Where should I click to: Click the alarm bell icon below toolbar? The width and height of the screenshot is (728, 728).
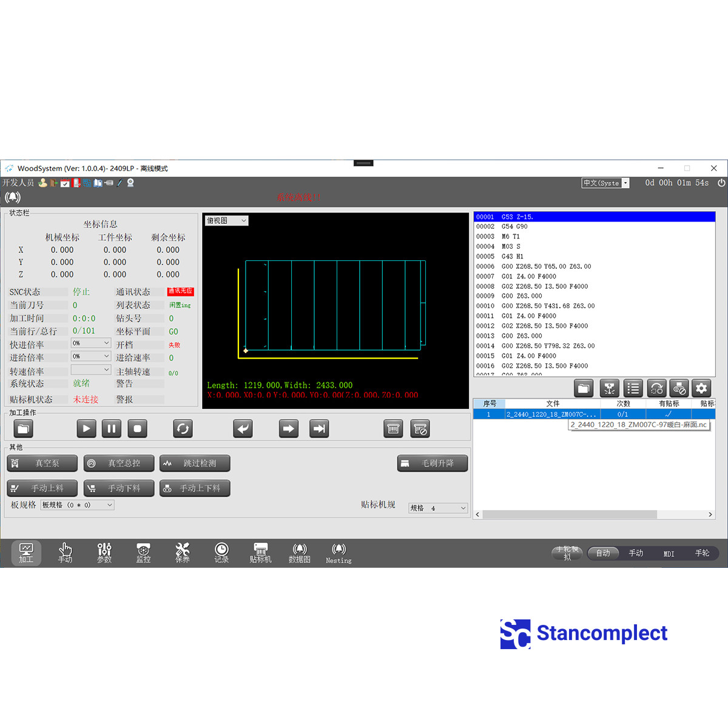point(13,197)
